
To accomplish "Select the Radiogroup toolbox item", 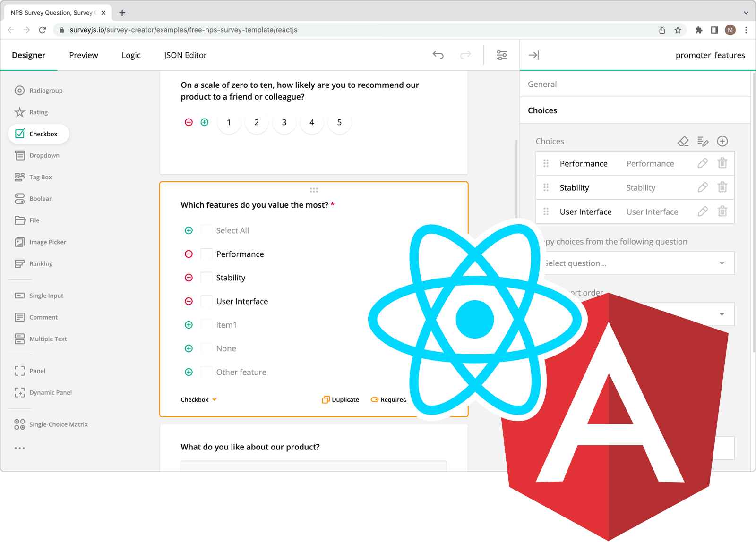I will (x=39, y=91).
